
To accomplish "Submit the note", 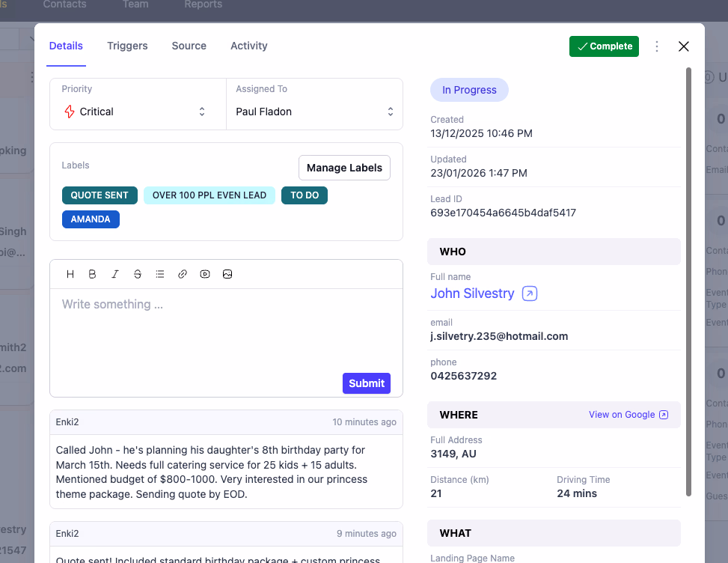I will pyautogui.click(x=366, y=383).
